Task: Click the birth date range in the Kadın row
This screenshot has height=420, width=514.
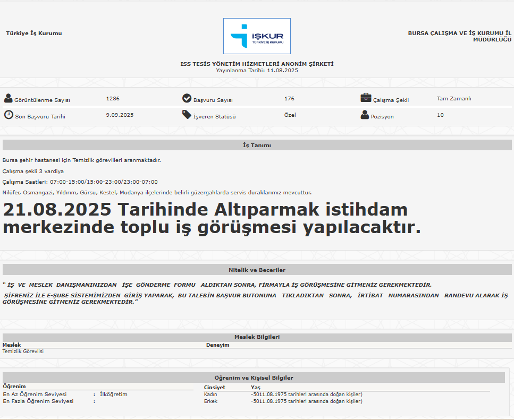Action: pos(307,394)
